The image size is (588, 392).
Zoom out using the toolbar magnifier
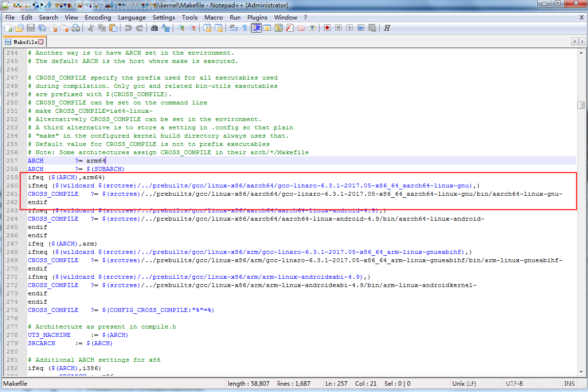pos(192,28)
